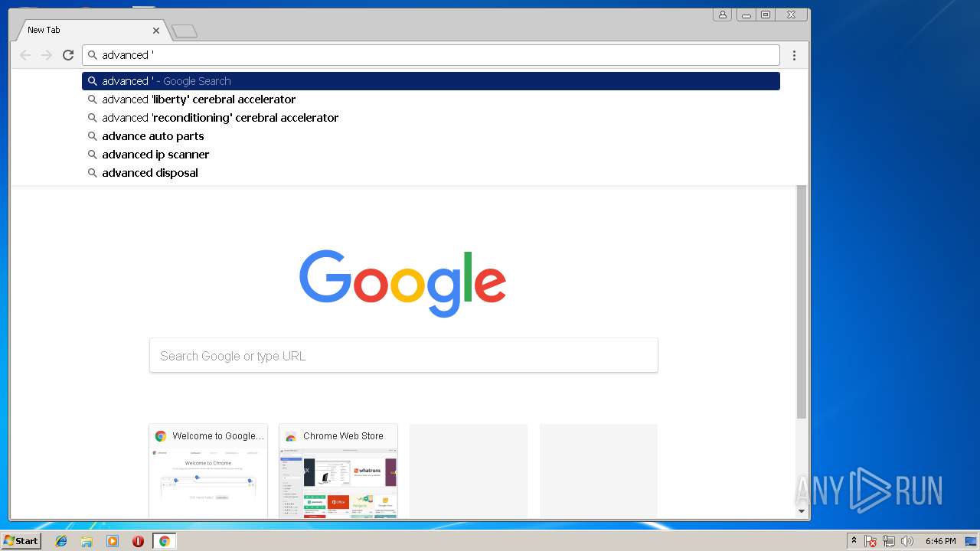Focus the Search Google or type URL box
Viewport: 980px width, 551px height.
pos(403,356)
